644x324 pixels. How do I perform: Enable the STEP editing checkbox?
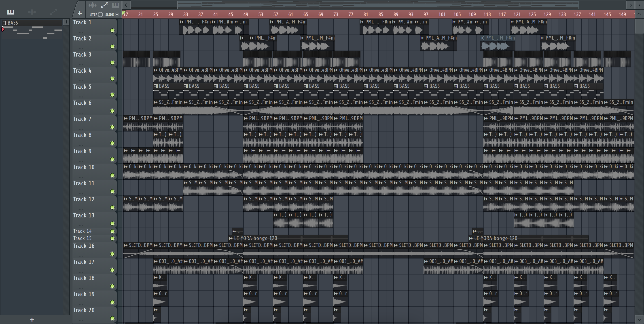[x=100, y=15]
